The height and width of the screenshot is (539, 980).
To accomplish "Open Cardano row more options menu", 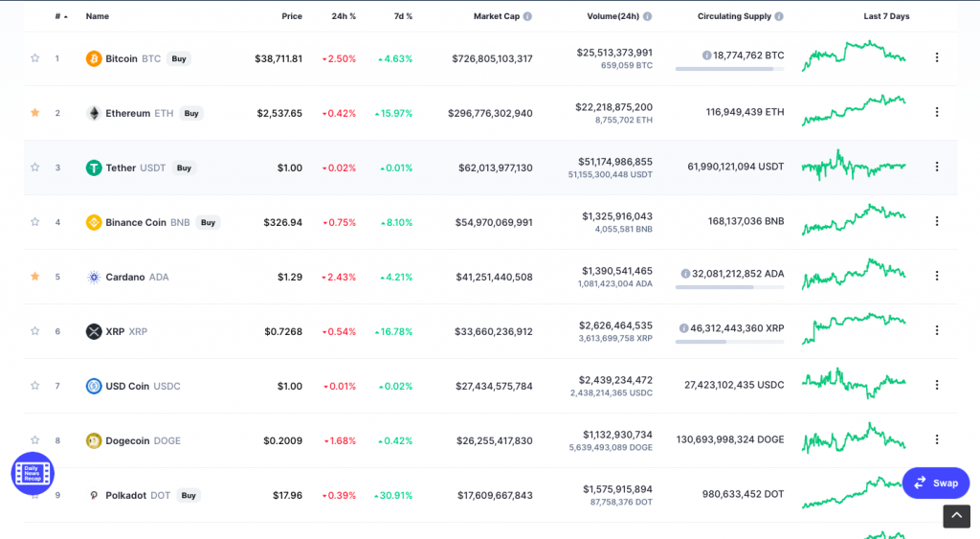I will pyautogui.click(x=936, y=276).
